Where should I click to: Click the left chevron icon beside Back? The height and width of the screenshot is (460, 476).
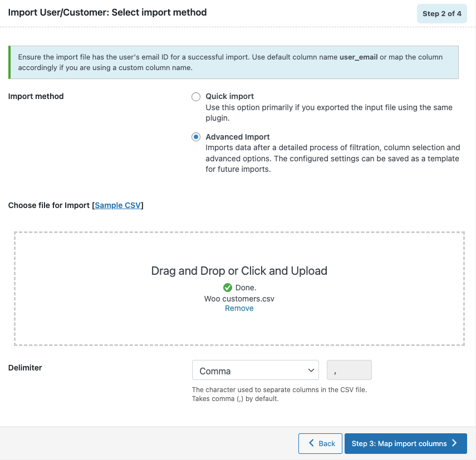point(311,443)
